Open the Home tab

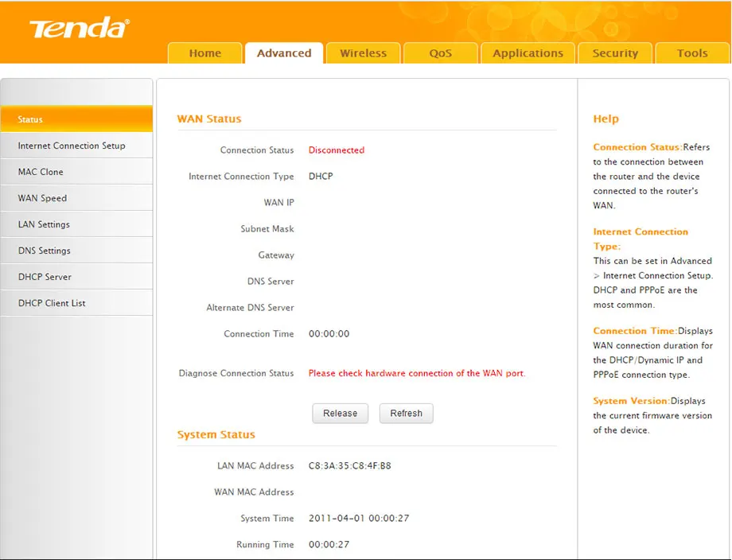pos(205,53)
